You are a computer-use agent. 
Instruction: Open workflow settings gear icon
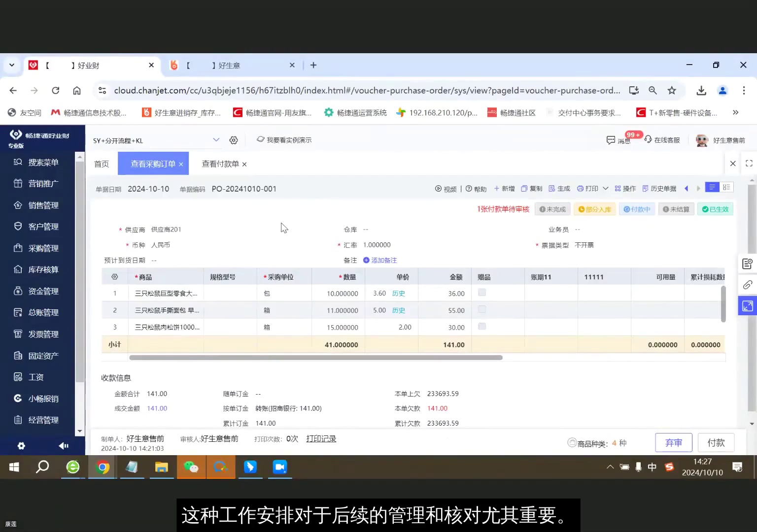233,140
